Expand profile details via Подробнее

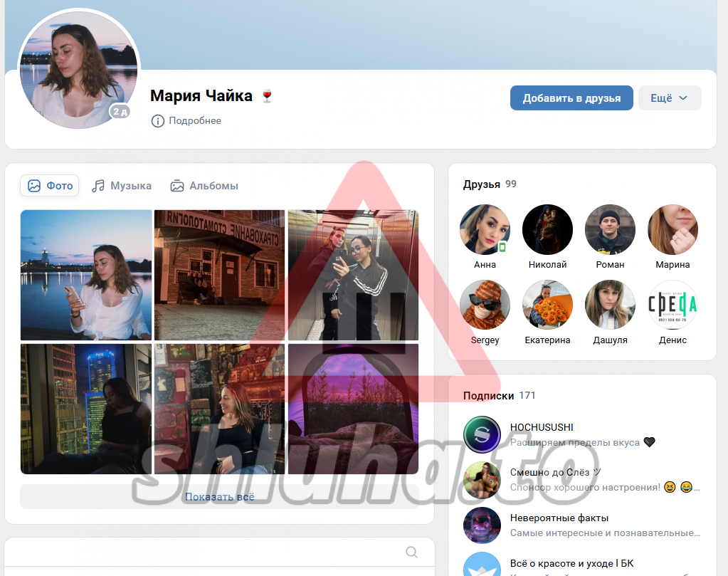point(194,121)
